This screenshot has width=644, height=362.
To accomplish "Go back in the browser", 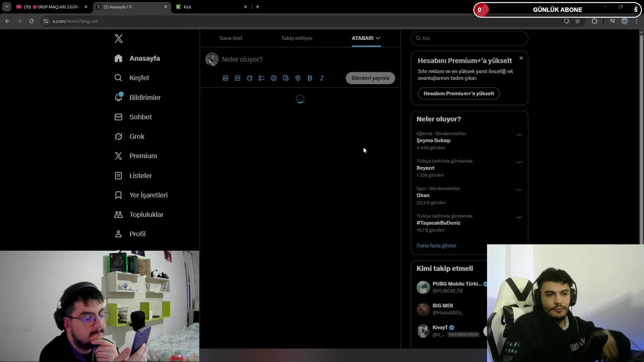I will (x=7, y=21).
